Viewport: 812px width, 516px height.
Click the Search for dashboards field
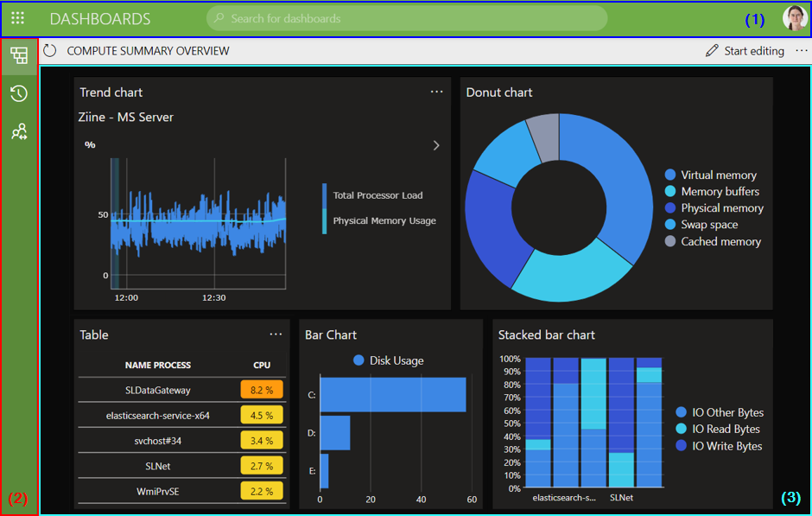coord(406,18)
